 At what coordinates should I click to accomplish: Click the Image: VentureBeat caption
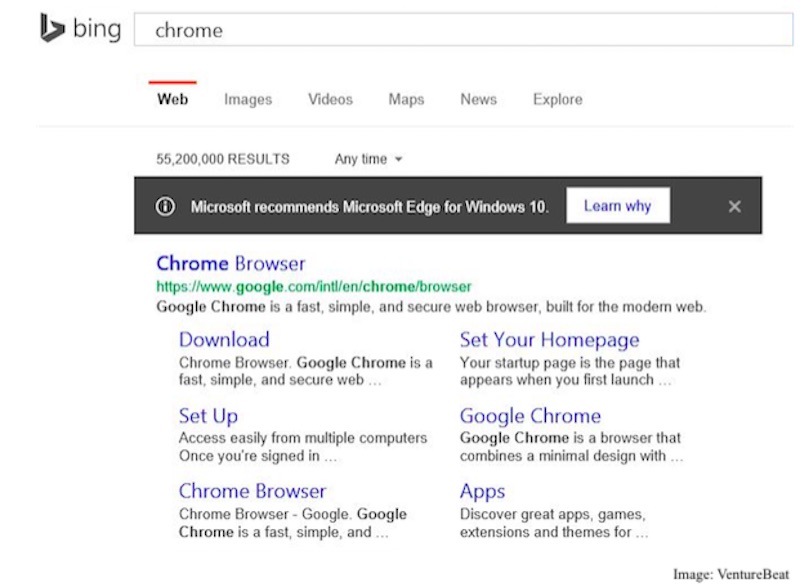click(731, 575)
